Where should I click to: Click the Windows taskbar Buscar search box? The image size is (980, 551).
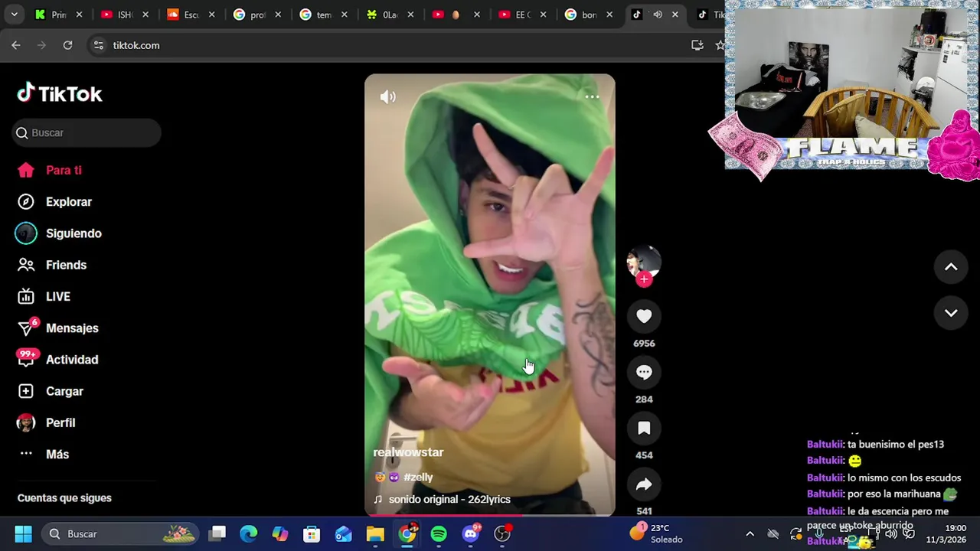pos(119,533)
